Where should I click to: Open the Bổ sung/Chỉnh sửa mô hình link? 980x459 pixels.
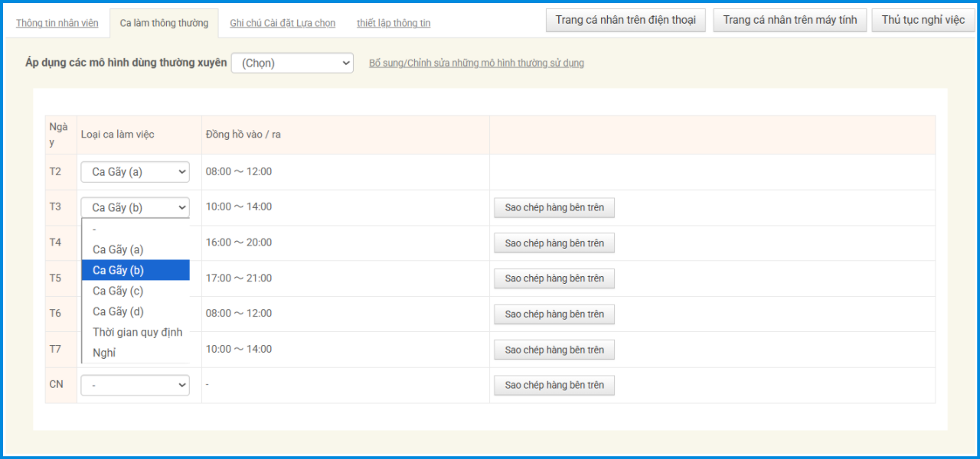(476, 63)
